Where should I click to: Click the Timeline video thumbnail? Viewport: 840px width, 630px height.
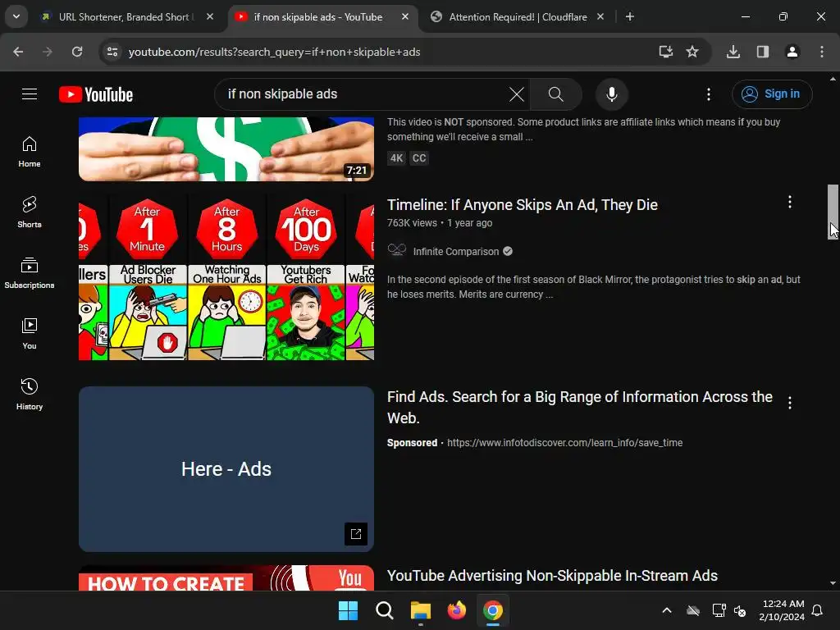[x=226, y=277]
